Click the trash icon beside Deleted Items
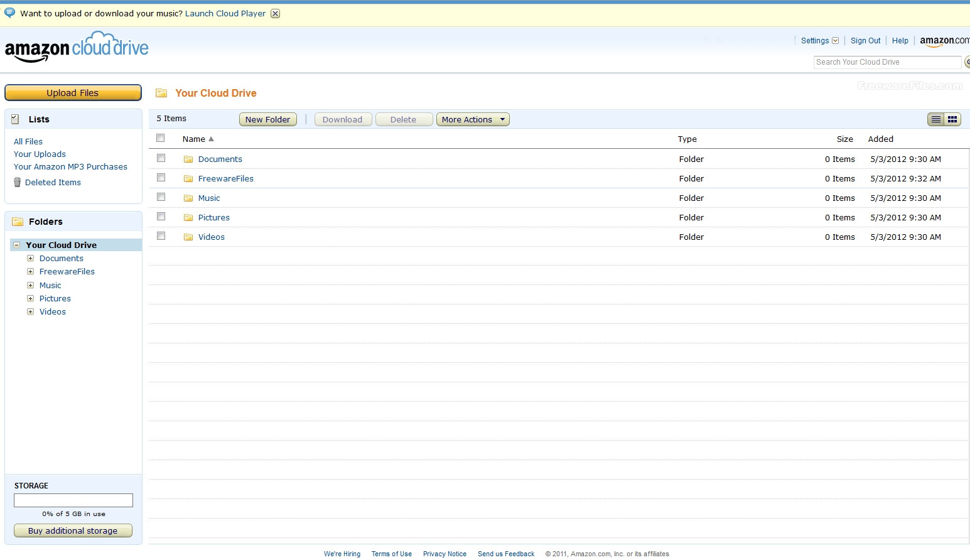The width and height of the screenshot is (970, 560). pos(17,182)
